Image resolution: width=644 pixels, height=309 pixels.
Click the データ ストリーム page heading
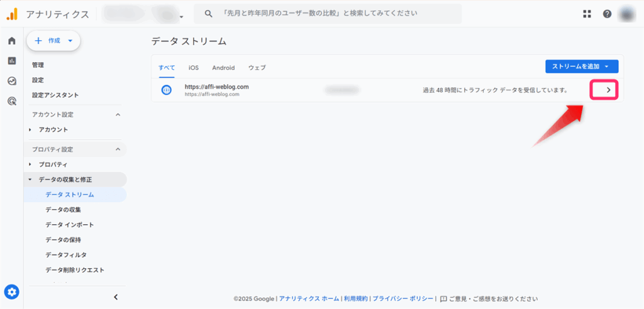(x=189, y=41)
